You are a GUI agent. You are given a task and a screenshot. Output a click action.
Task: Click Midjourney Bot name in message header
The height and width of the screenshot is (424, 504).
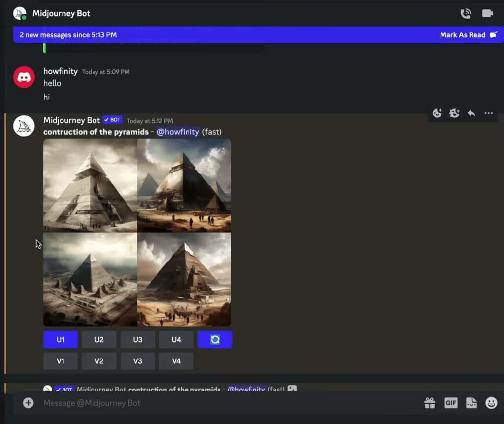pyautogui.click(x=72, y=120)
